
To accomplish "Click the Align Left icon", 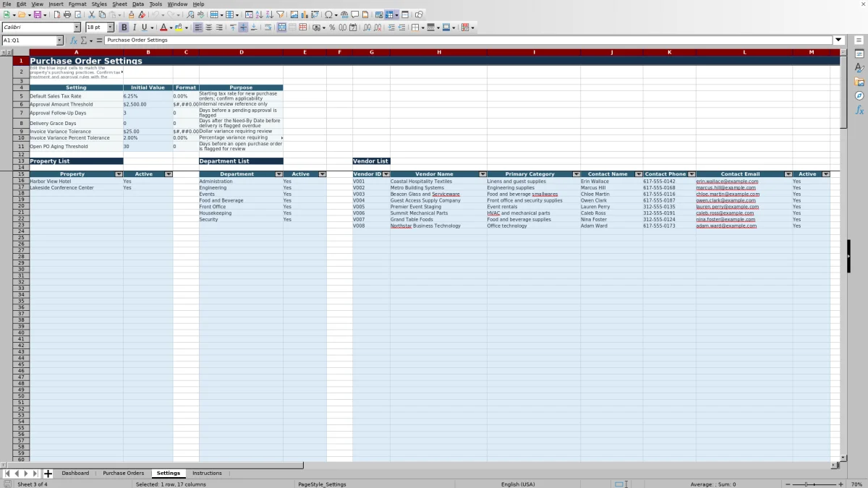I will click(x=198, y=27).
